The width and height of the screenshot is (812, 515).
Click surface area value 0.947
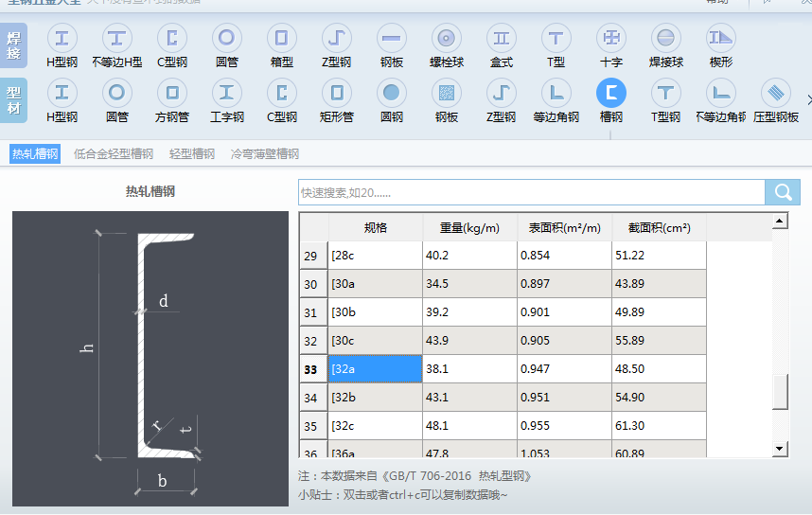(564, 369)
